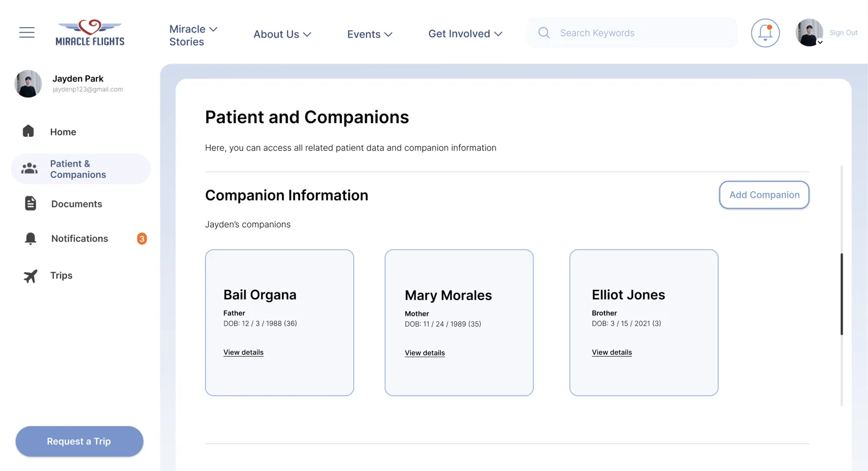The width and height of the screenshot is (868, 471).
Task: Click Jayden Park's sidebar profile photo
Action: coord(28,84)
